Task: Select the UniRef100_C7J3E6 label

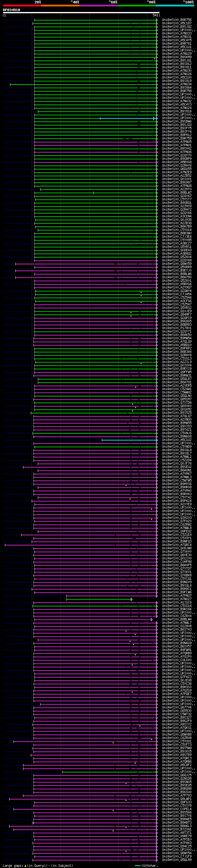Action: [177, 236]
